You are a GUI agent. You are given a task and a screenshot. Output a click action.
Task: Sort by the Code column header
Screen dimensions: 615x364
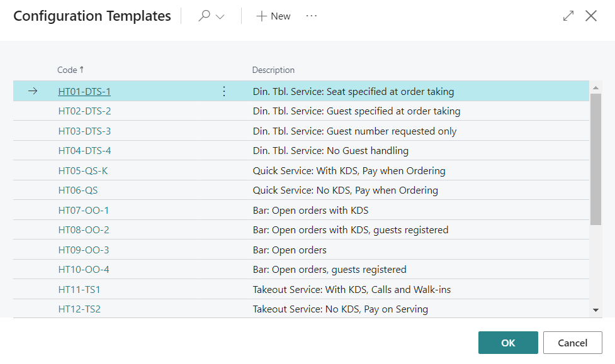(67, 70)
